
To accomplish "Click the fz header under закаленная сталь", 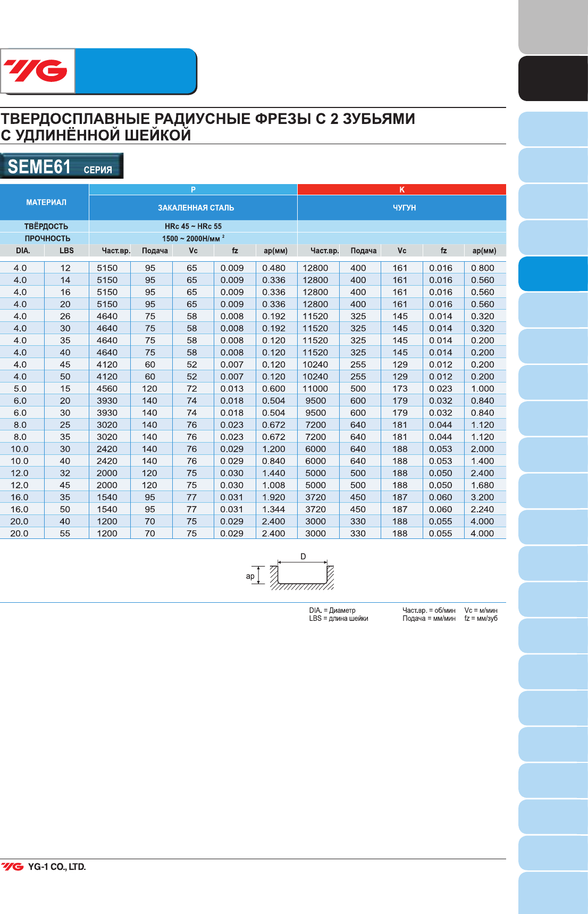I will (x=235, y=251).
